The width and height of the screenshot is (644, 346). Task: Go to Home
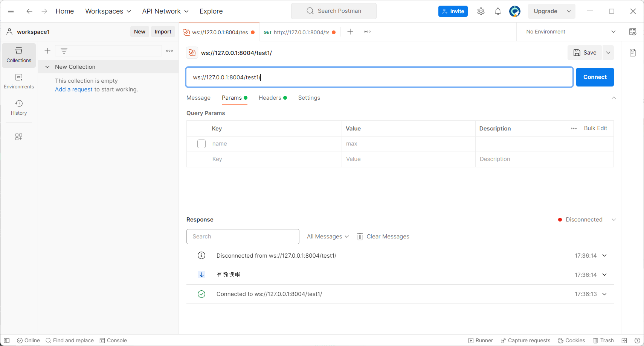tap(65, 11)
